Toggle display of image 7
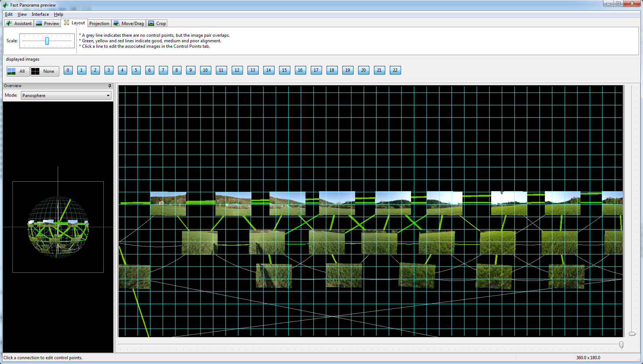 tap(163, 70)
